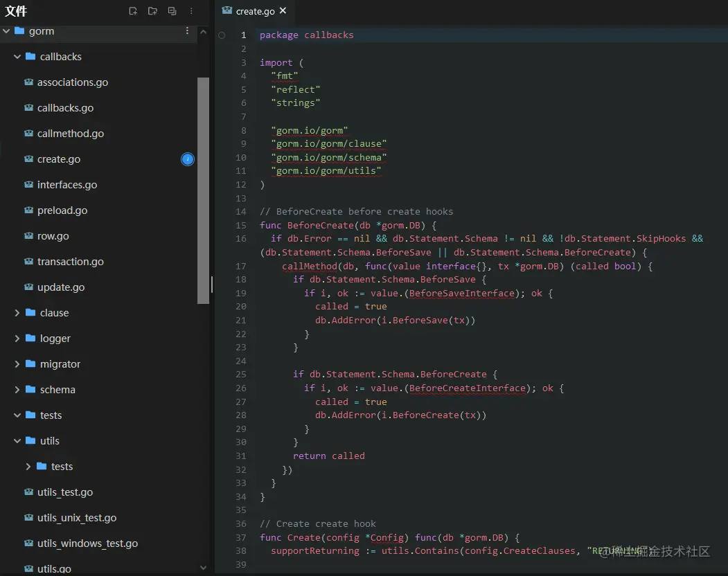Click the create.go tab file icon

point(227,10)
